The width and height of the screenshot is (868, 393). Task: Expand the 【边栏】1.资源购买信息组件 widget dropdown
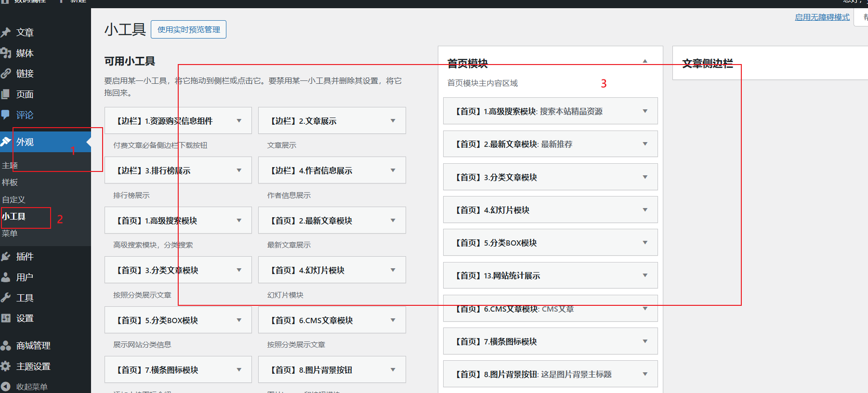(239, 121)
